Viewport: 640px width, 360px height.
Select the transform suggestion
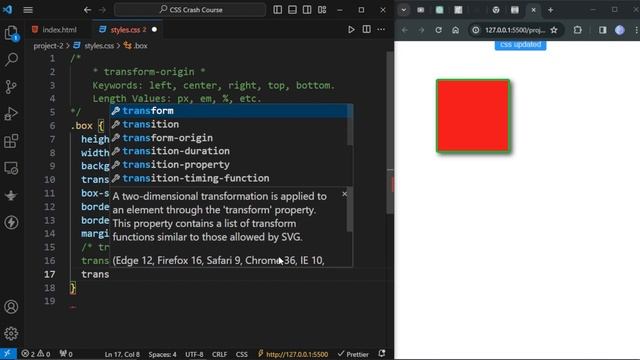(231, 111)
